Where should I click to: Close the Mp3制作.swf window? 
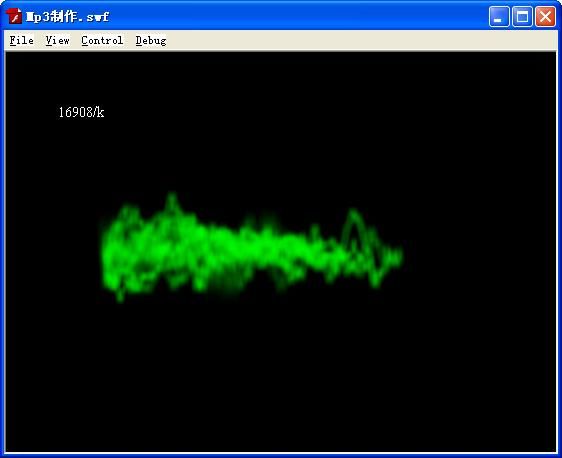point(545,16)
